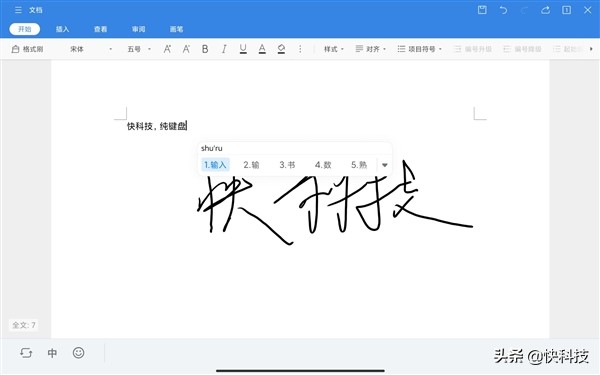Open the 宋体 font dropdown
This screenshot has height=375, width=600.
[91, 49]
